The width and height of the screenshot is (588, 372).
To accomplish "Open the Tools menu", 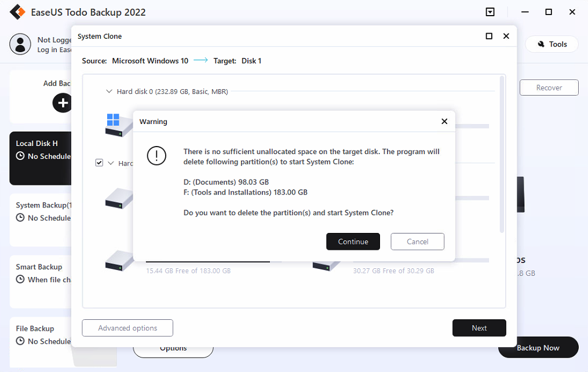I will click(x=552, y=44).
